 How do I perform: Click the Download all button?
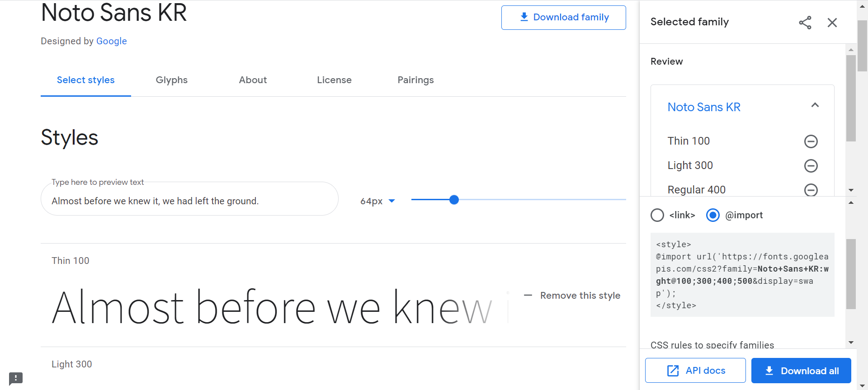[801, 371]
